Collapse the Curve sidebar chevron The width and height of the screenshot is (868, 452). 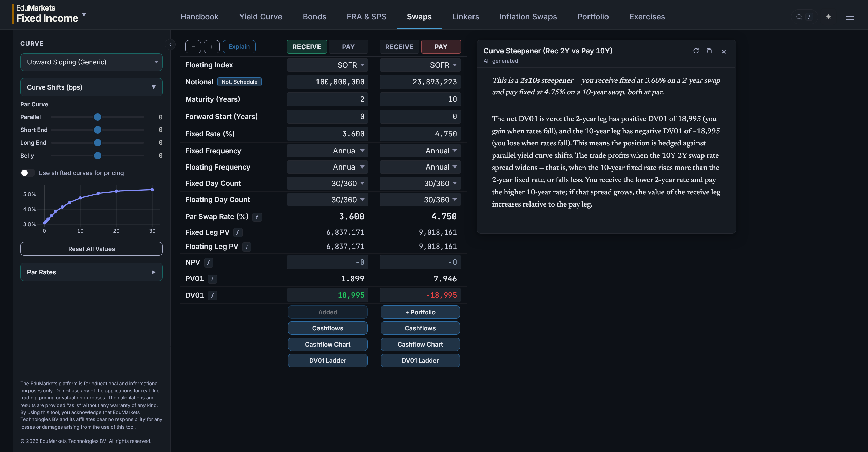click(170, 44)
